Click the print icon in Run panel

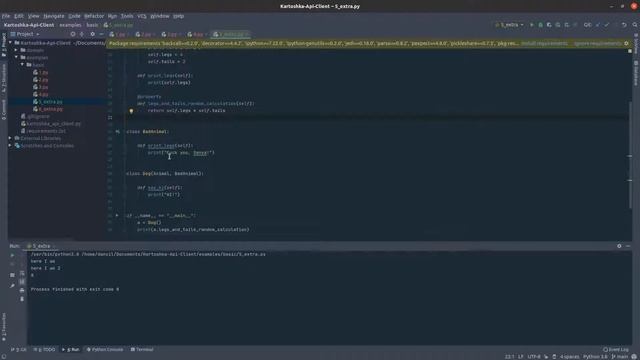(x=22, y=290)
